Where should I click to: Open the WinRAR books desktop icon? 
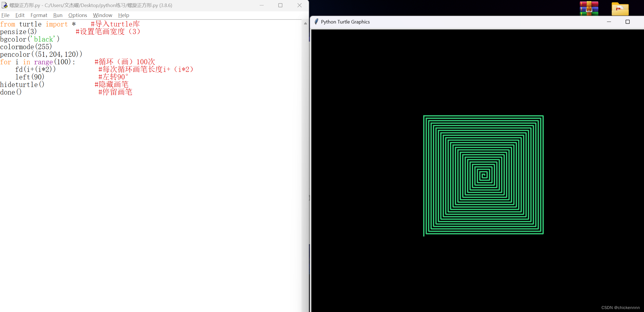click(589, 8)
